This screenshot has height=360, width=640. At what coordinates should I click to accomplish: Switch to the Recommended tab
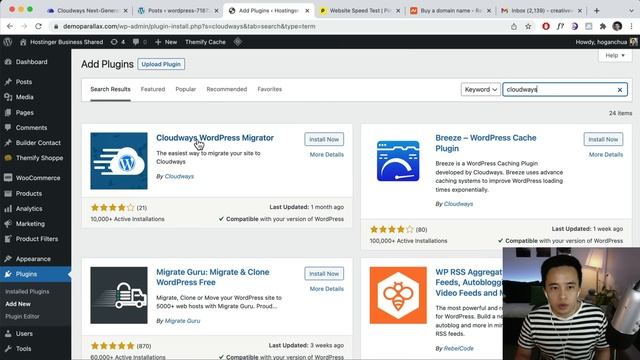[227, 89]
